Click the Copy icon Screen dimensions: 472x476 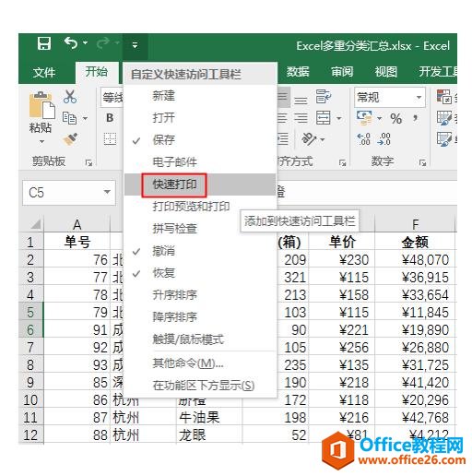[x=69, y=118]
